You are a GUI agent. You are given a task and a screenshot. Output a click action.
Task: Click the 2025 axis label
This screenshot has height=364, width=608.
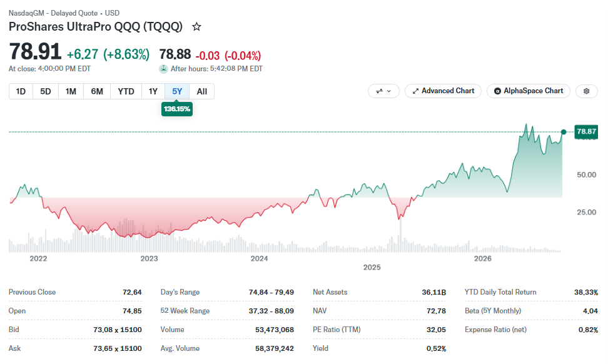pyautogui.click(x=372, y=268)
